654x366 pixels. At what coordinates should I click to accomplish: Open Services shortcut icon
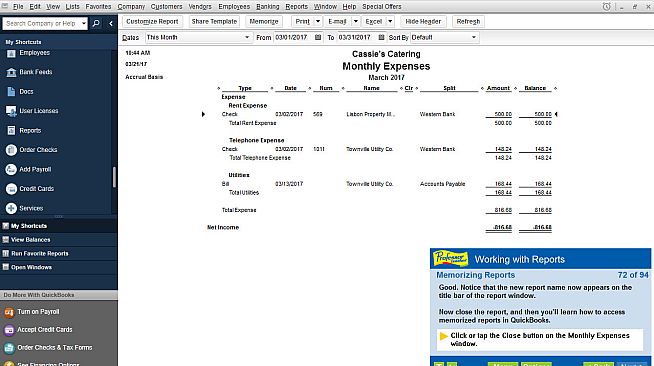coord(11,208)
